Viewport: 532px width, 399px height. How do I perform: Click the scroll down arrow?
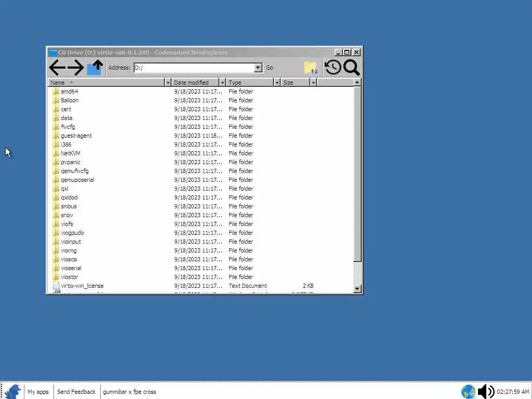pos(357,289)
